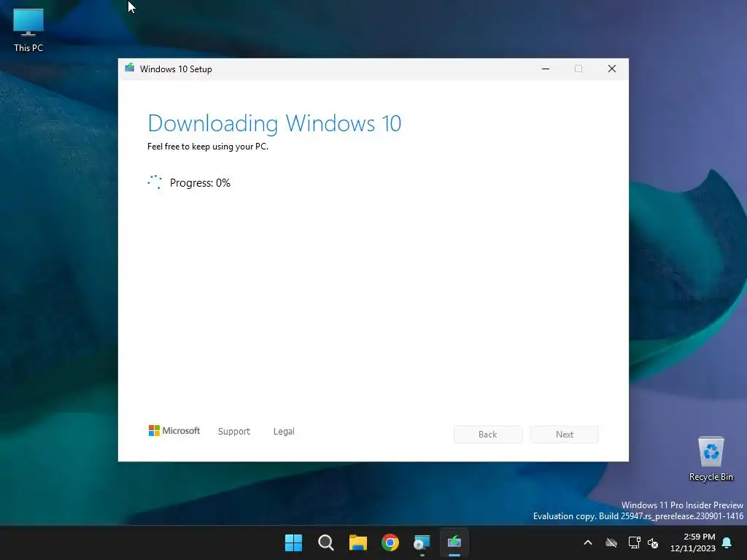Open the Windows Start menu

pos(293,542)
